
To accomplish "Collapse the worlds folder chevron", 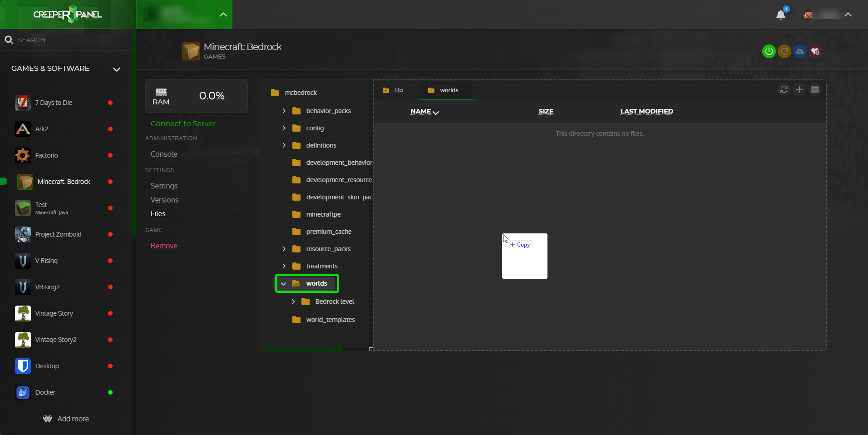I will click(x=284, y=283).
